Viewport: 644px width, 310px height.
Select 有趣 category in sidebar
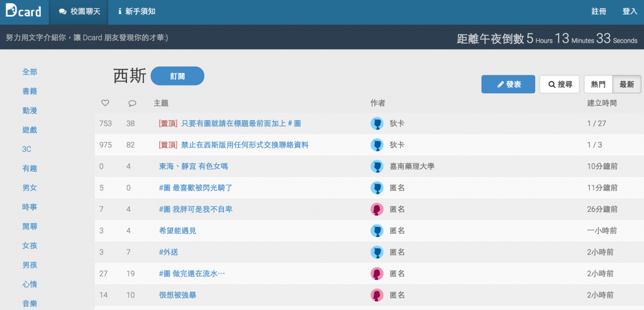coord(30,169)
